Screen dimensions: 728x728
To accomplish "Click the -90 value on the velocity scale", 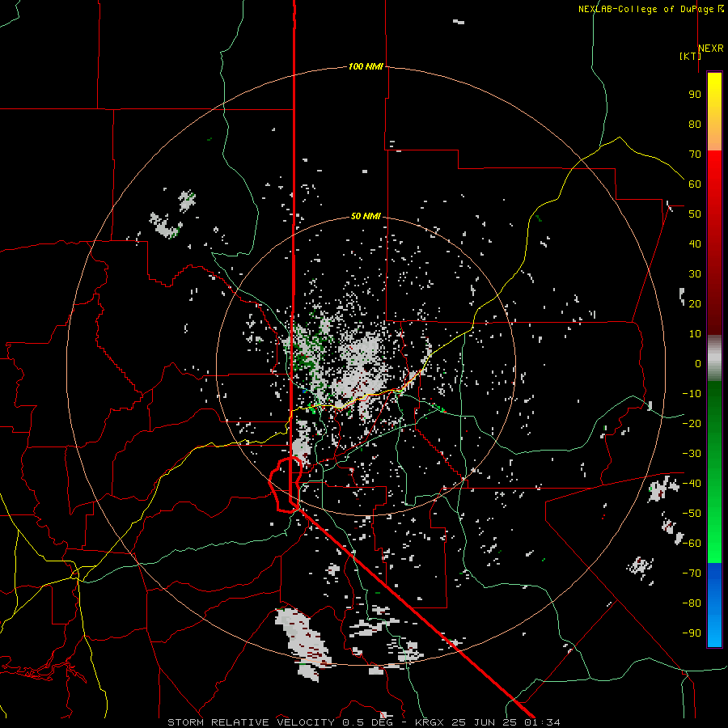I will coord(692,633).
